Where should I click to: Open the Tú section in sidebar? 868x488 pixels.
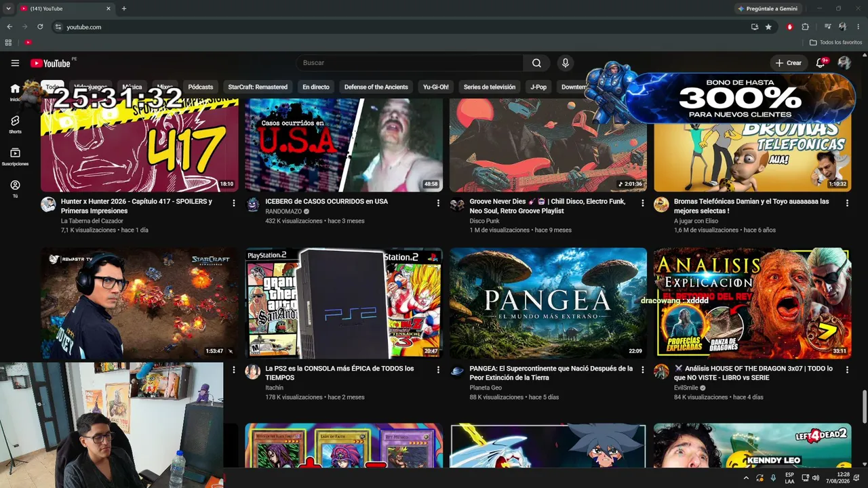(15, 189)
